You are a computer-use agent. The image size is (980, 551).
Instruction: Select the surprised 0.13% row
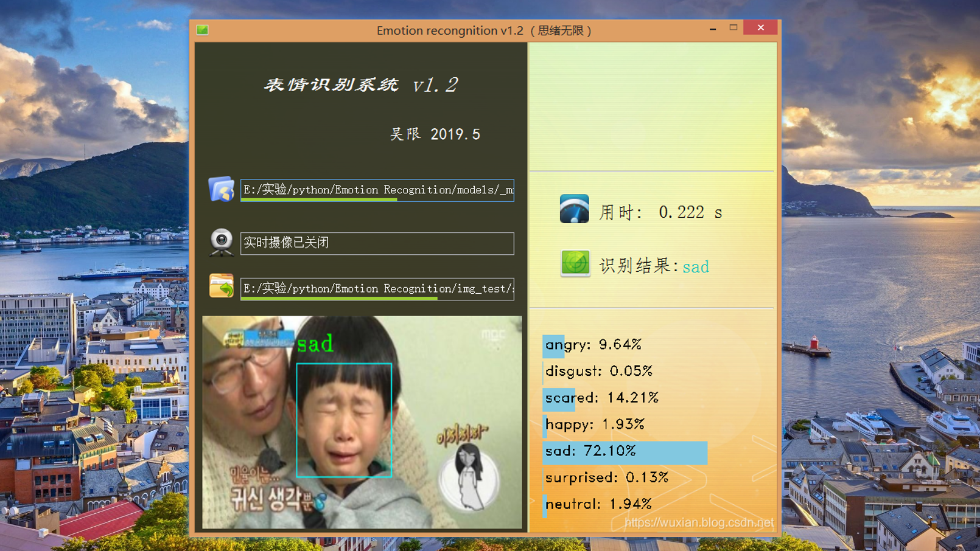point(606,477)
